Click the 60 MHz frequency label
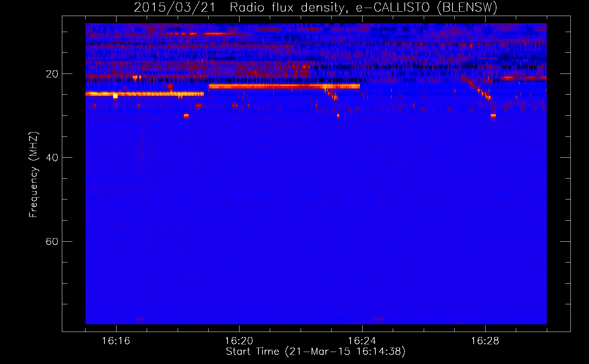Viewport: 589px width, 364px height. click(52, 241)
